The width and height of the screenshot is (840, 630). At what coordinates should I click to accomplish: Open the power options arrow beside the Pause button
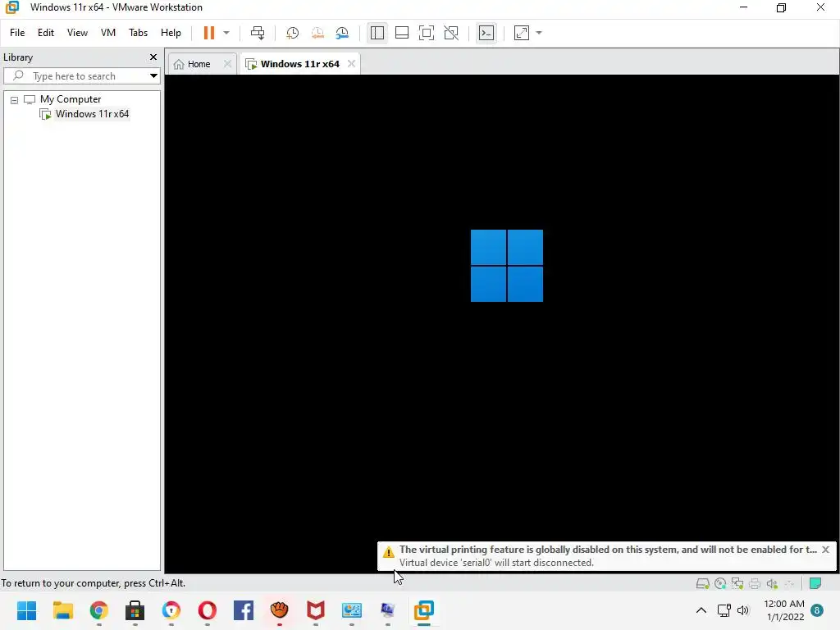226,33
